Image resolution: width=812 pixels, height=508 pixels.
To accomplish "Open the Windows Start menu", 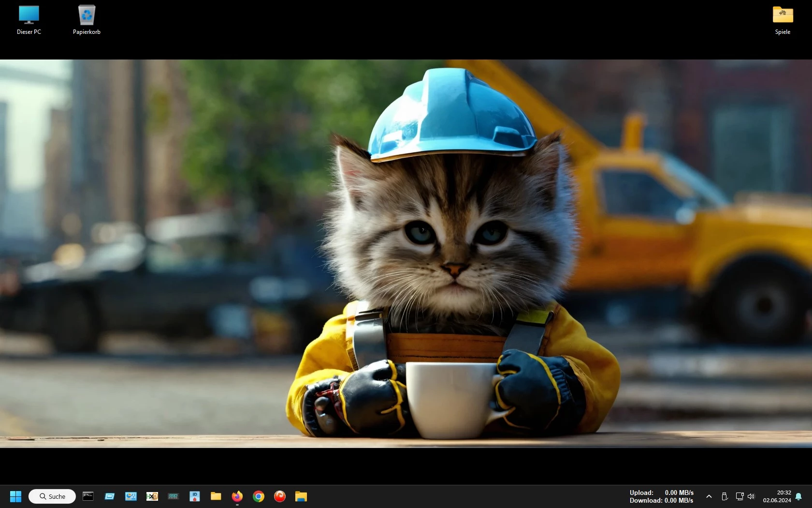I will (15, 496).
